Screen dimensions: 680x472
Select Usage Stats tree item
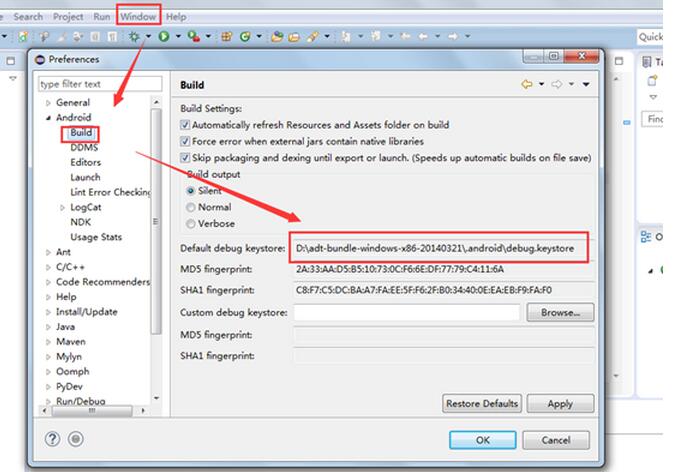(96, 237)
